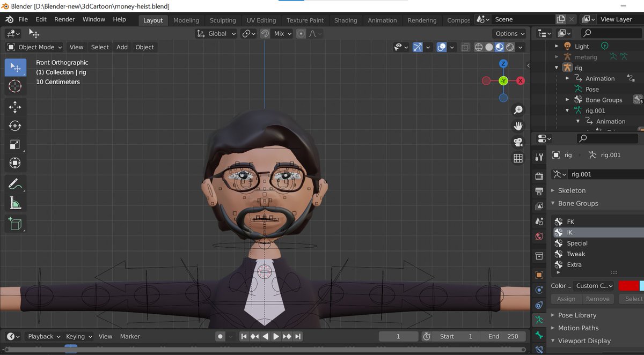
Task: Open Object Constraints properties tab
Action: click(x=539, y=305)
